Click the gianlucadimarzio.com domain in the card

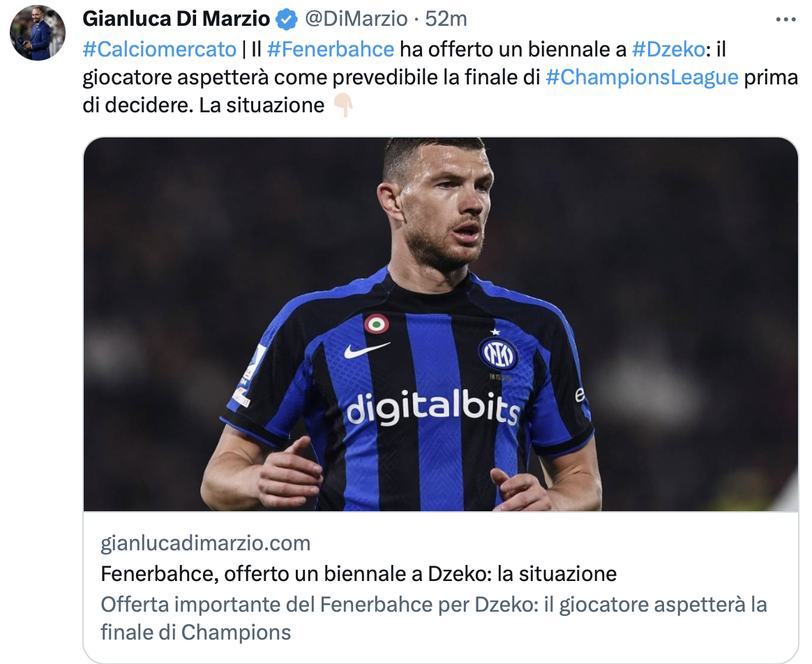tap(206, 543)
